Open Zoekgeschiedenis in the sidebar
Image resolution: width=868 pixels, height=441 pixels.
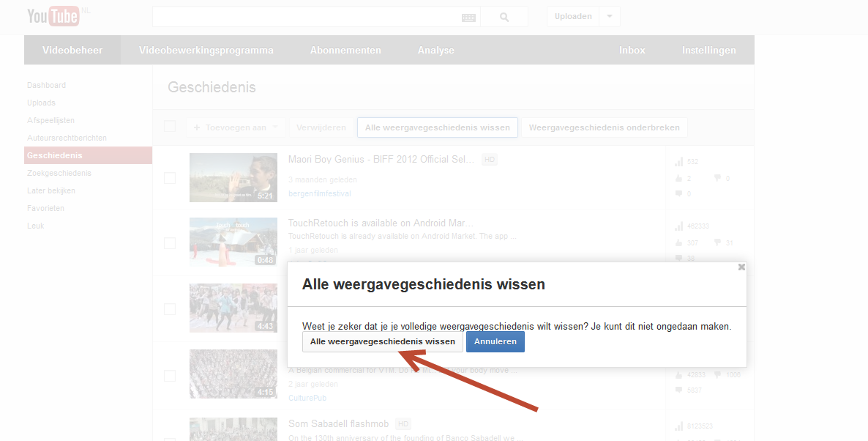[x=59, y=173]
